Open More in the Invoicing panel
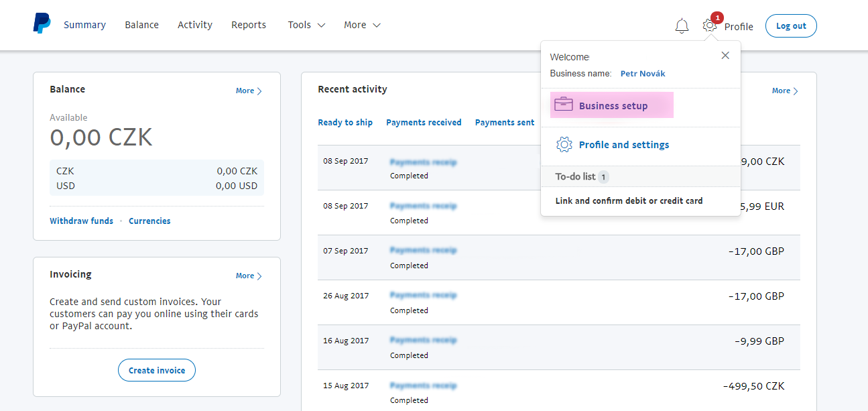Viewport: 868px width, 411px height. click(x=249, y=276)
